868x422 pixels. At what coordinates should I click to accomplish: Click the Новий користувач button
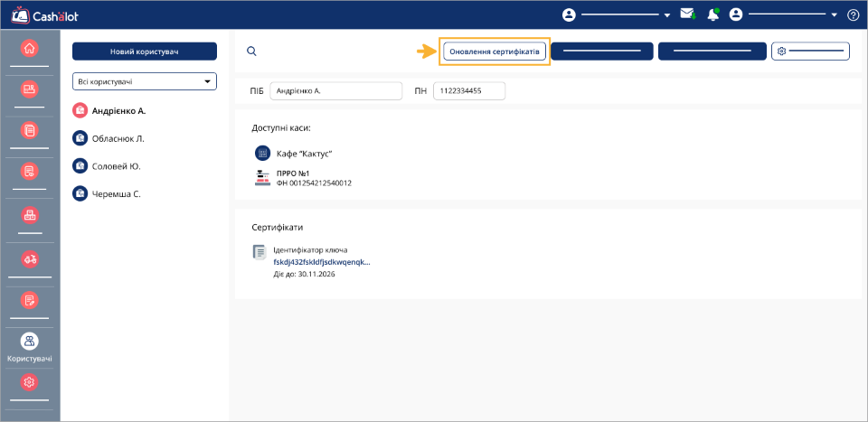pos(145,52)
